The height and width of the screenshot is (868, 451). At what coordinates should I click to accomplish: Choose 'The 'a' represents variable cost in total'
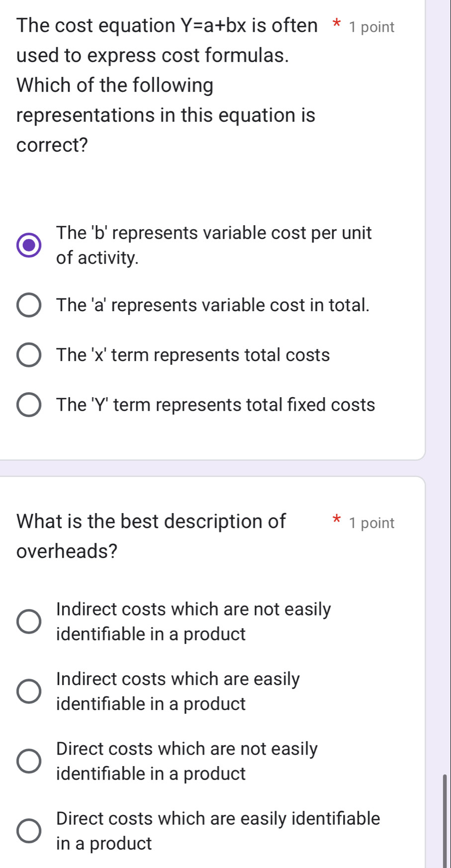point(30,306)
